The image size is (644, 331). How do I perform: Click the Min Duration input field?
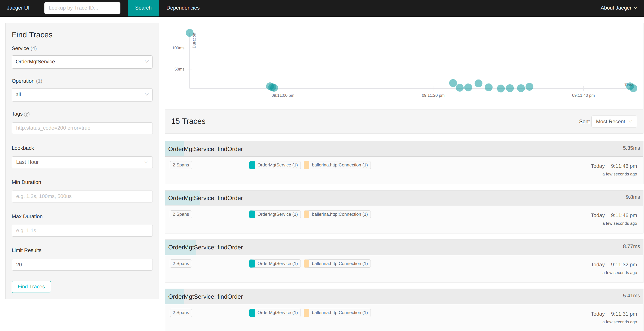(x=82, y=196)
